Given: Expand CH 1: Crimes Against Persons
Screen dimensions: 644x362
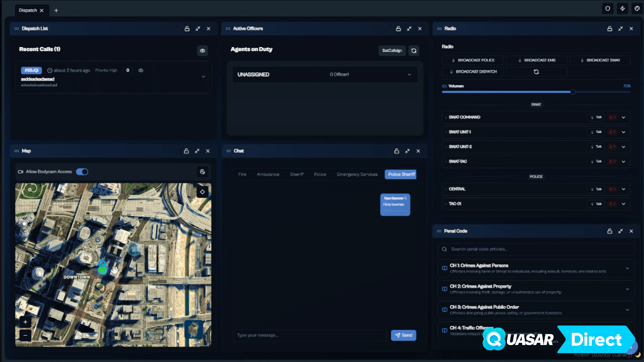Looking at the screenshot, I should (x=627, y=268).
